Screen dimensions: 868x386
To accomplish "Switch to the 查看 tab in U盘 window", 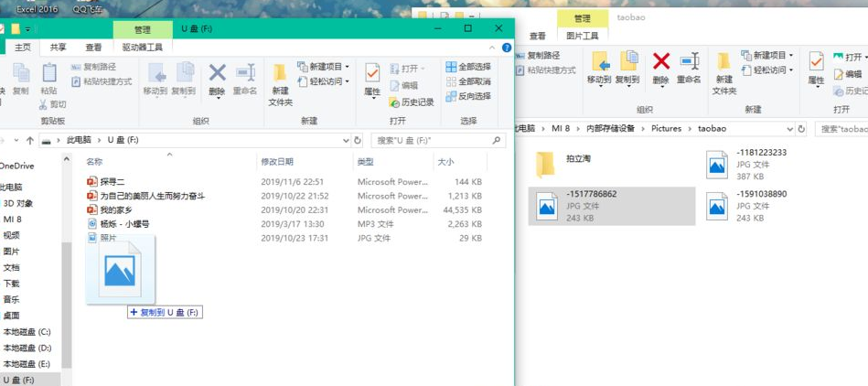I will (x=93, y=48).
